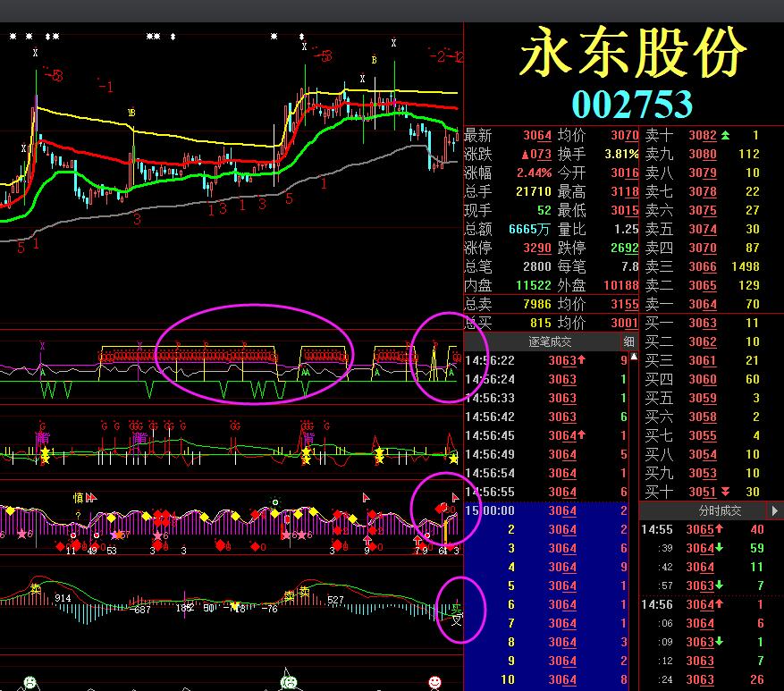Click 今开 value 3016

pyautogui.click(x=625, y=173)
